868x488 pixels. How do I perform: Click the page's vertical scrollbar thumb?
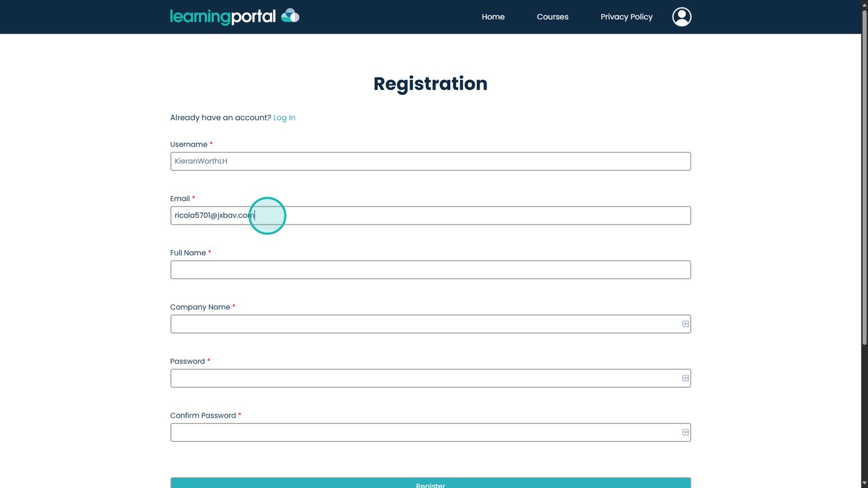(x=865, y=177)
